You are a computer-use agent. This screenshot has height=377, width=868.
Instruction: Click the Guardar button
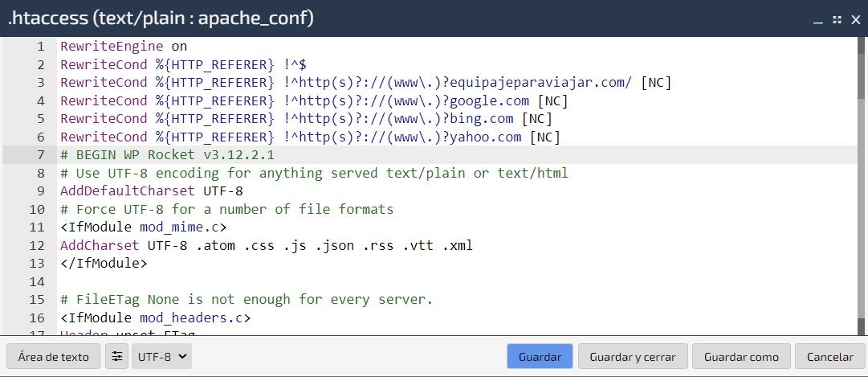click(x=540, y=356)
